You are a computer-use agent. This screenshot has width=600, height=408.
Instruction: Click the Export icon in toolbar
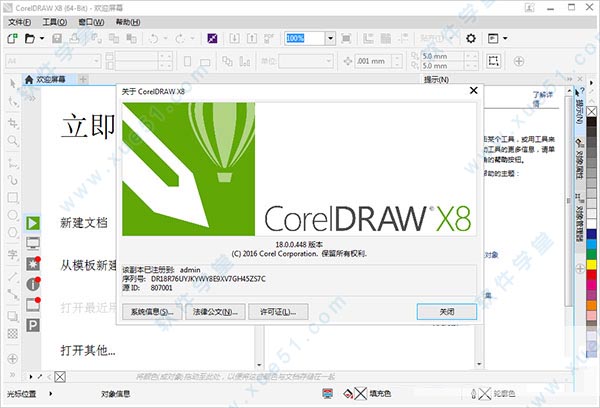pos(252,38)
